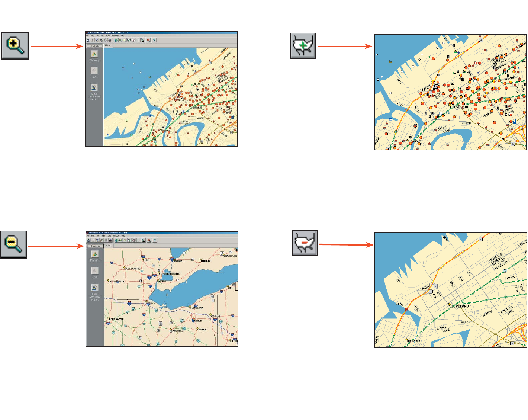Click the red flag toolbar icon in level 4 window

tap(149, 240)
